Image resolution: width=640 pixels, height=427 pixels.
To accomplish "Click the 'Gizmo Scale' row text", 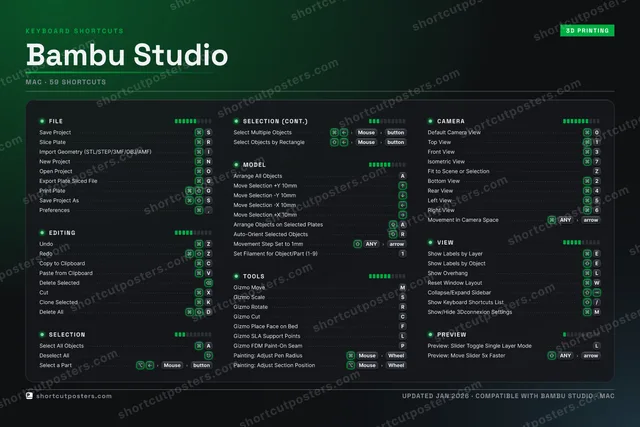I will tap(249, 297).
